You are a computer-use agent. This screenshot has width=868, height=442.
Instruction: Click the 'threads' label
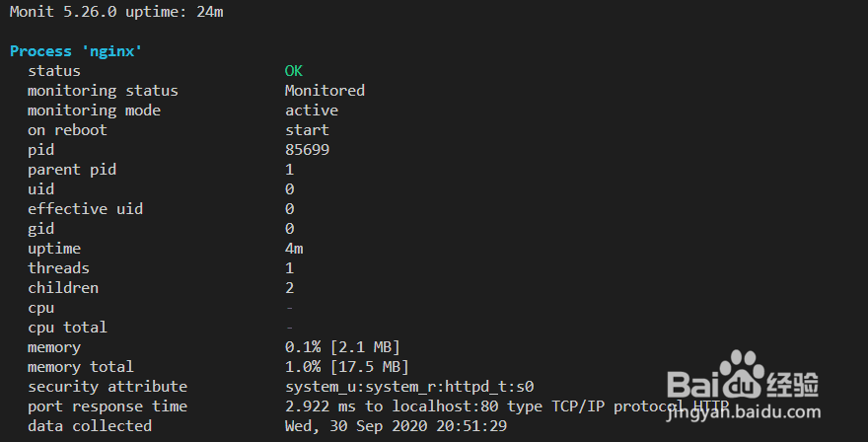click(x=58, y=268)
